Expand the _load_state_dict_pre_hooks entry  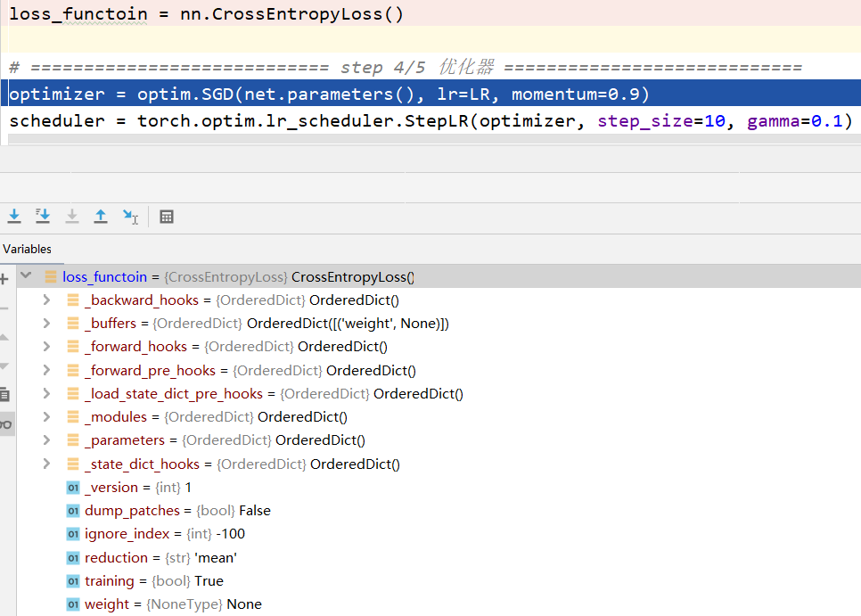46,394
